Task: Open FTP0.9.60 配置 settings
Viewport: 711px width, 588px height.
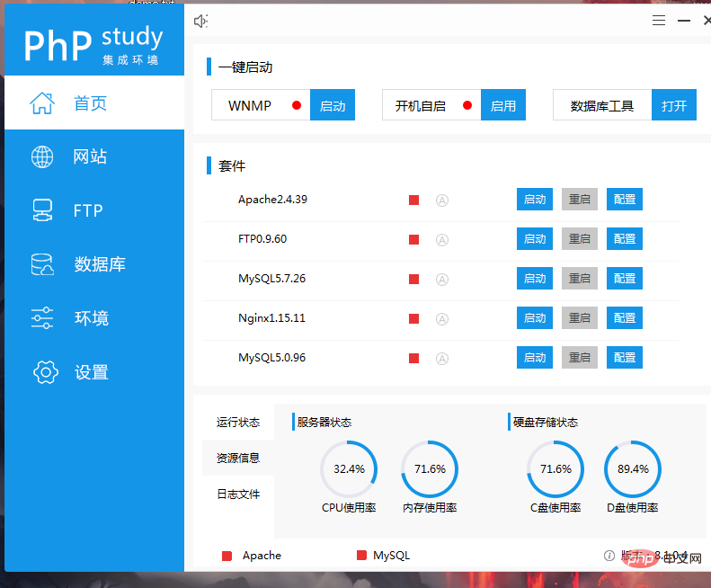Action: [x=625, y=238]
